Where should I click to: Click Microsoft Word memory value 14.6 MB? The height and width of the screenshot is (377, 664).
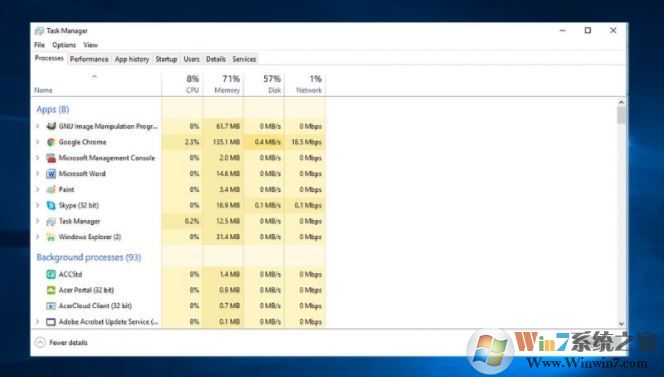[228, 174]
